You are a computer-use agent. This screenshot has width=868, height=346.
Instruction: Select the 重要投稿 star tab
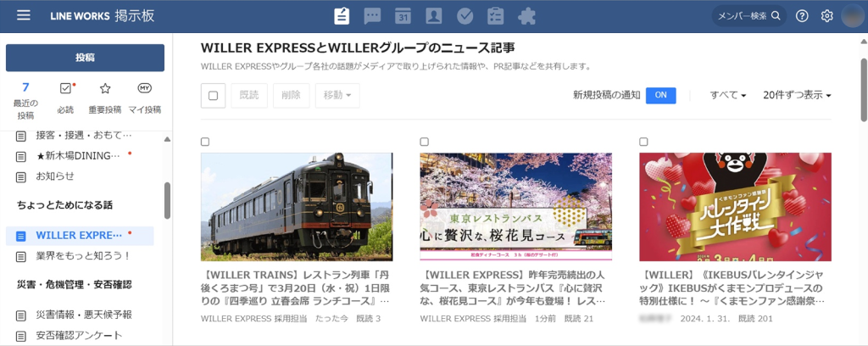pyautogui.click(x=104, y=98)
